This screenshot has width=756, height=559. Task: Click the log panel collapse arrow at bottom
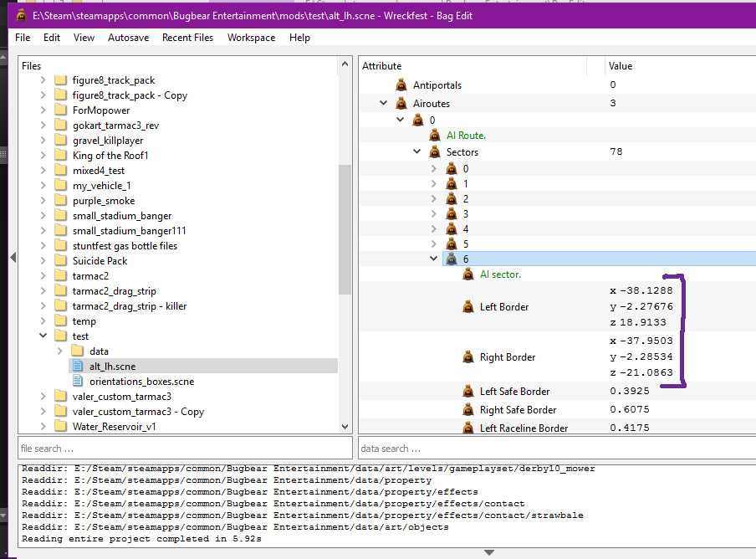[489, 553]
